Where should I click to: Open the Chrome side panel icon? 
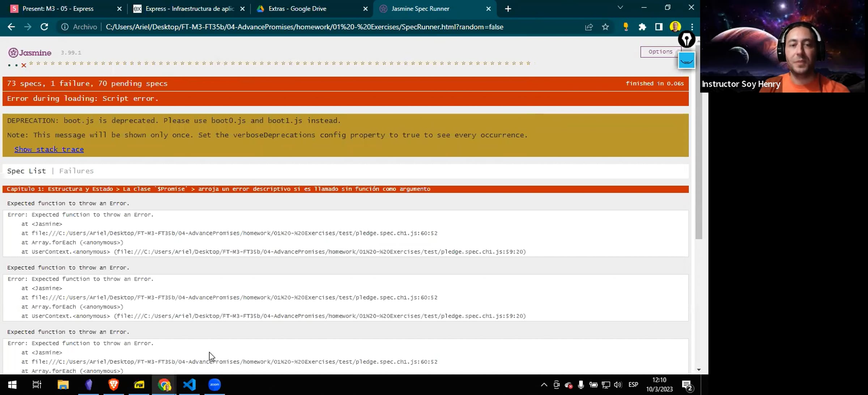click(x=659, y=27)
